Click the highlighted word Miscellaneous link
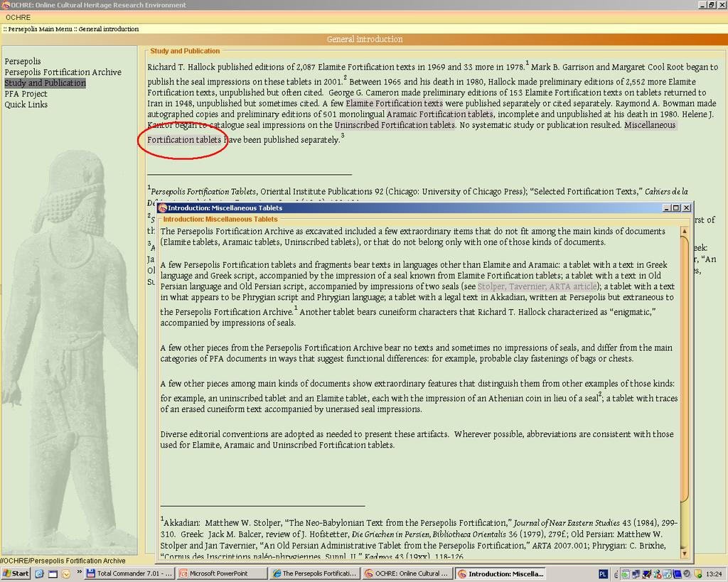Screen dimensions: 728x582 (650, 125)
